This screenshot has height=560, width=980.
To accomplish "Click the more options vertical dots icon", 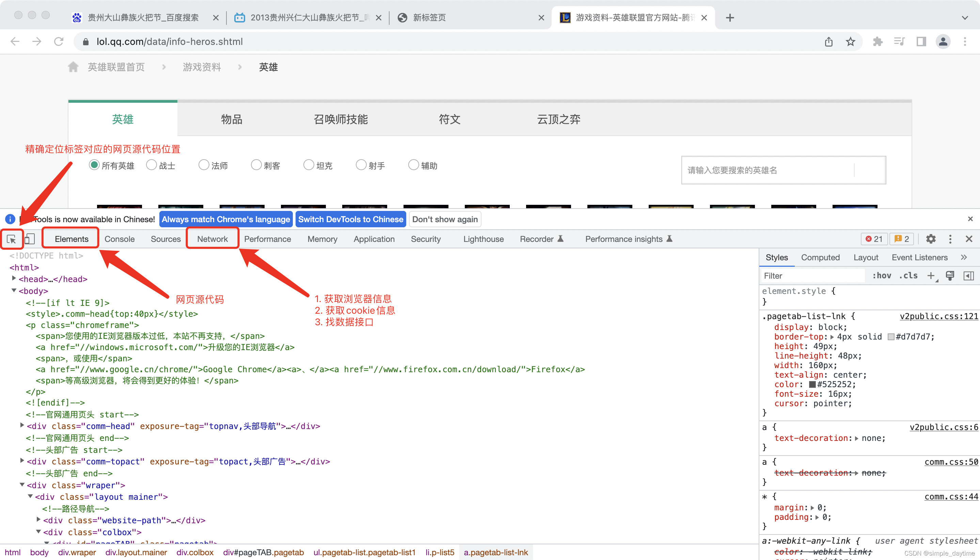I will coord(951,238).
